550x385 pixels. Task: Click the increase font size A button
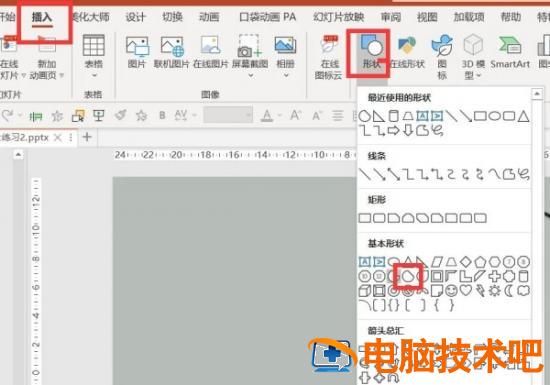(x=295, y=115)
